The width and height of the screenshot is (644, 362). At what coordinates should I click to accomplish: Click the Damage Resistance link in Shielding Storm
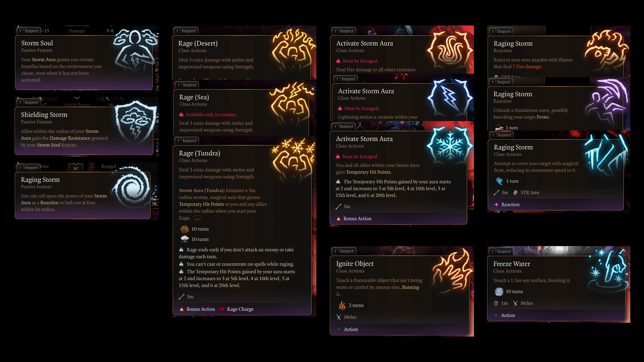(70, 138)
